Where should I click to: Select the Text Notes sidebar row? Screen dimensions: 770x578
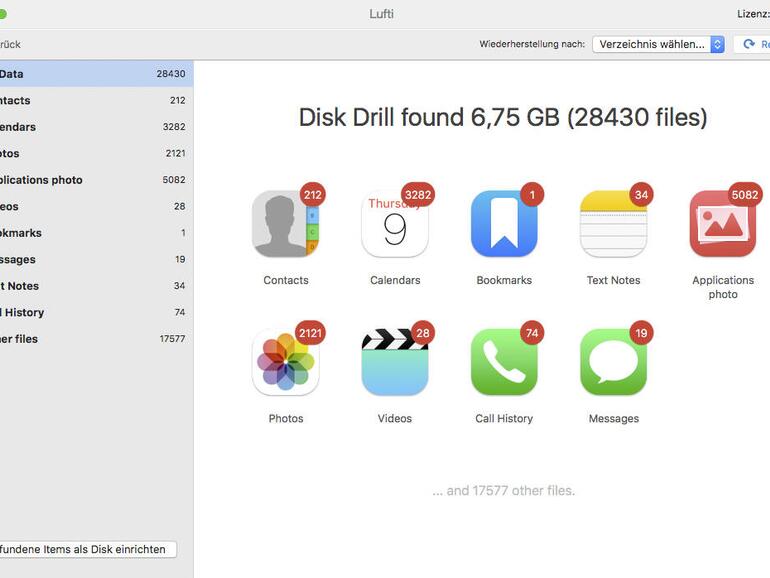coord(96,286)
